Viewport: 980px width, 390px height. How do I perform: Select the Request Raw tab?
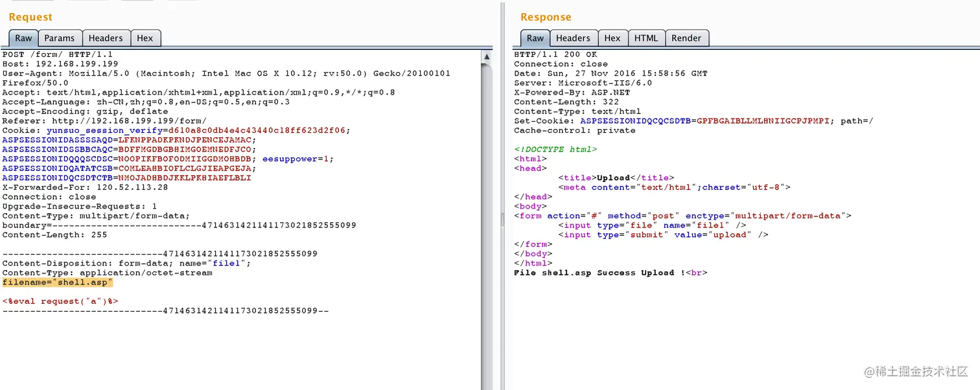[23, 38]
